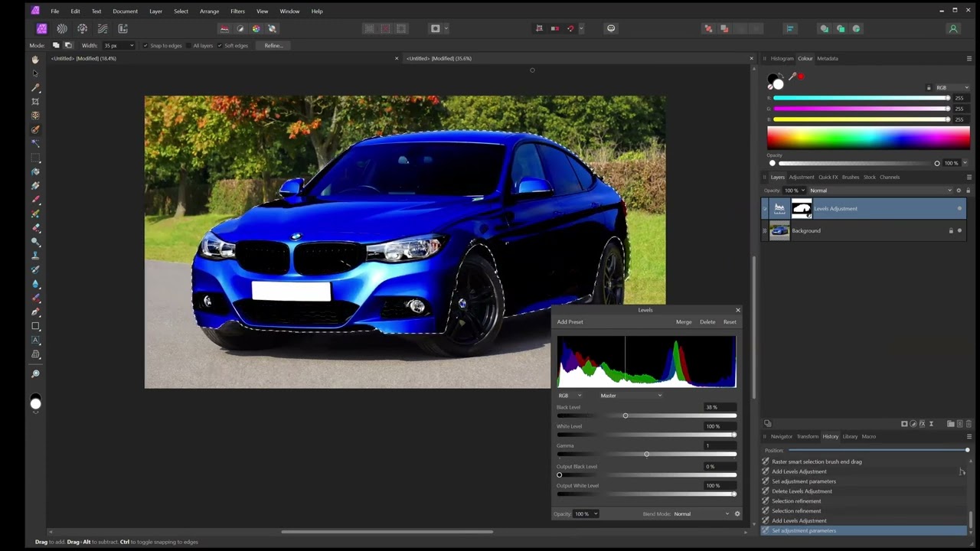Apply Auto Colours from the toolbar
Screen dimensions: 980x551
[x=256, y=28]
